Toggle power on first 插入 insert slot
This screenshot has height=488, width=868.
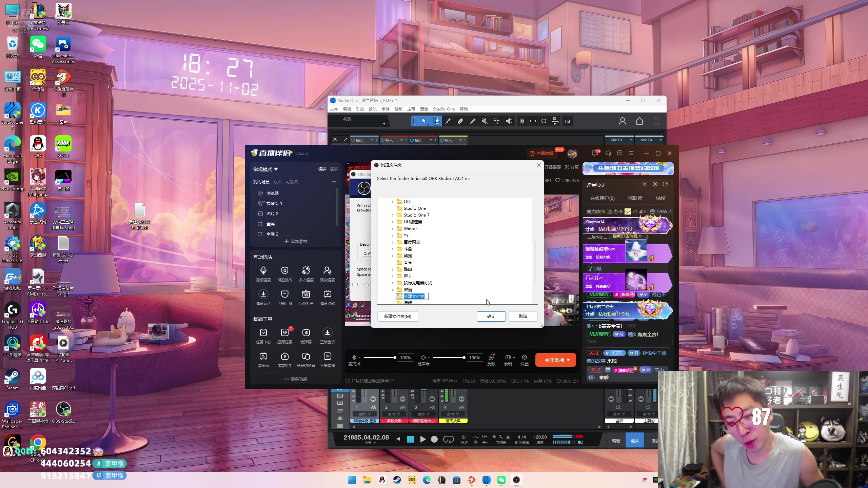(x=353, y=140)
